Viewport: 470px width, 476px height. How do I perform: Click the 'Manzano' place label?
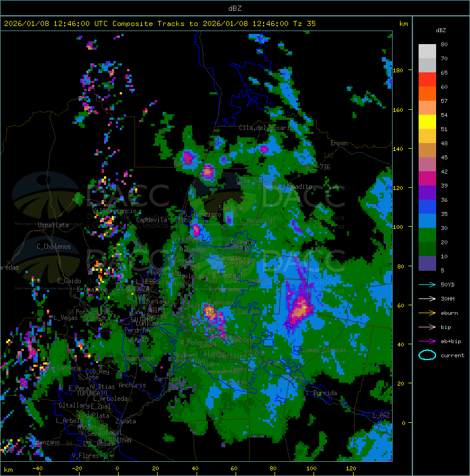[x=47, y=442]
